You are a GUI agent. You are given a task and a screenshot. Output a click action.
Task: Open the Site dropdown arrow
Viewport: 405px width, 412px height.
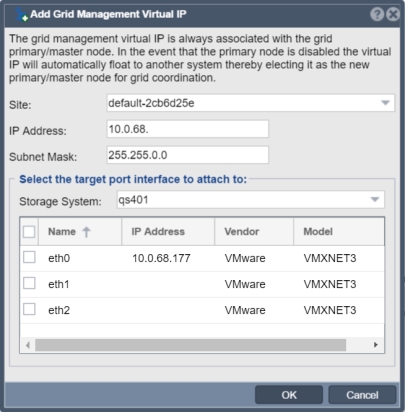(x=385, y=103)
